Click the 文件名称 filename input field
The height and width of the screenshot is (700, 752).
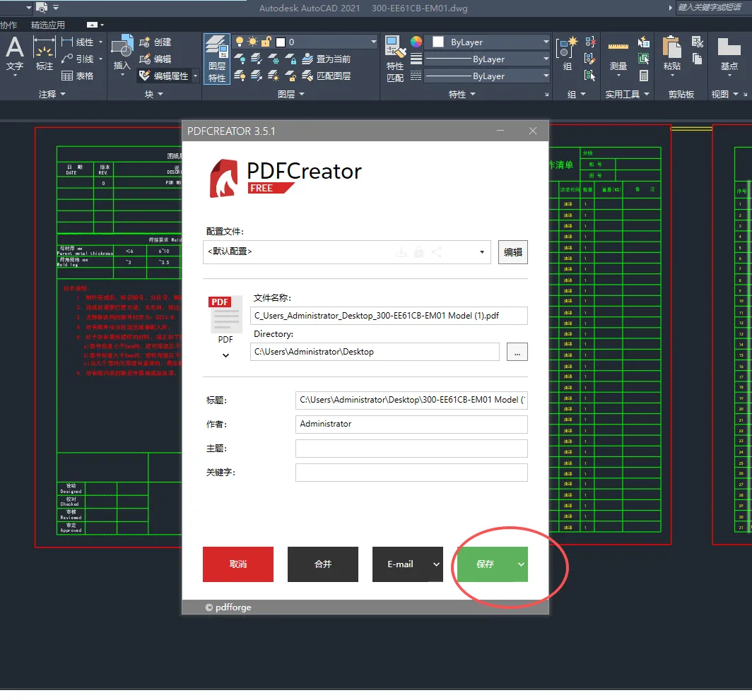[389, 316]
